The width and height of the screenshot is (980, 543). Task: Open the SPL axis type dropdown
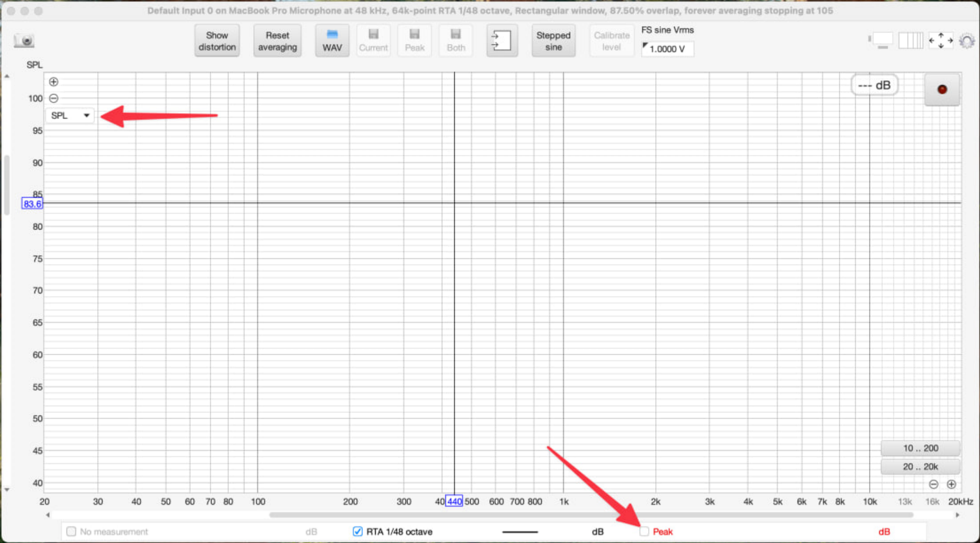click(70, 116)
